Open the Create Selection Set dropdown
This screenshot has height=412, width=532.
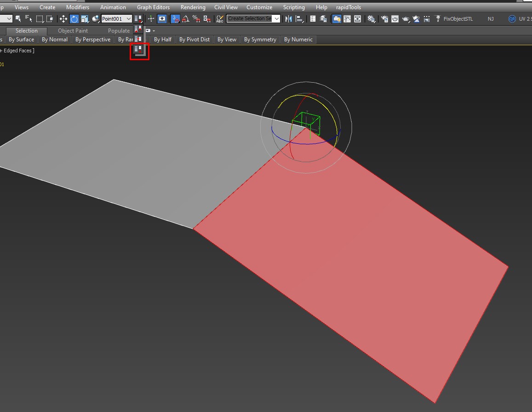(277, 19)
